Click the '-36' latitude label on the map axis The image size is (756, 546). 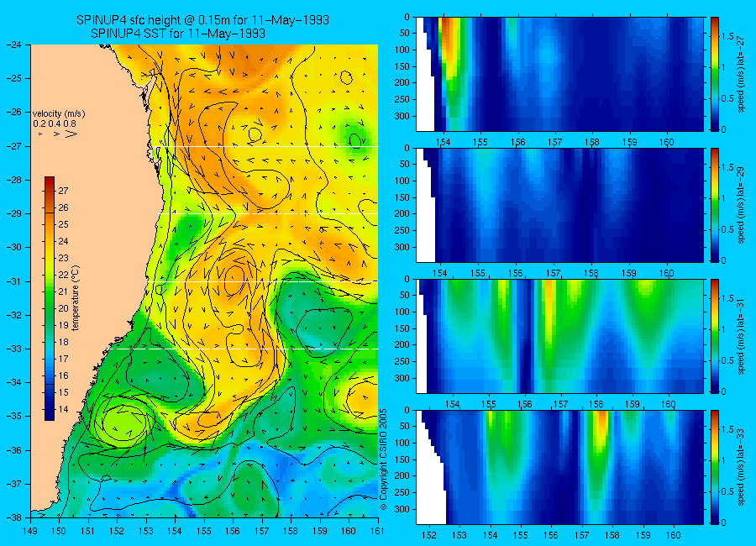tap(14, 450)
